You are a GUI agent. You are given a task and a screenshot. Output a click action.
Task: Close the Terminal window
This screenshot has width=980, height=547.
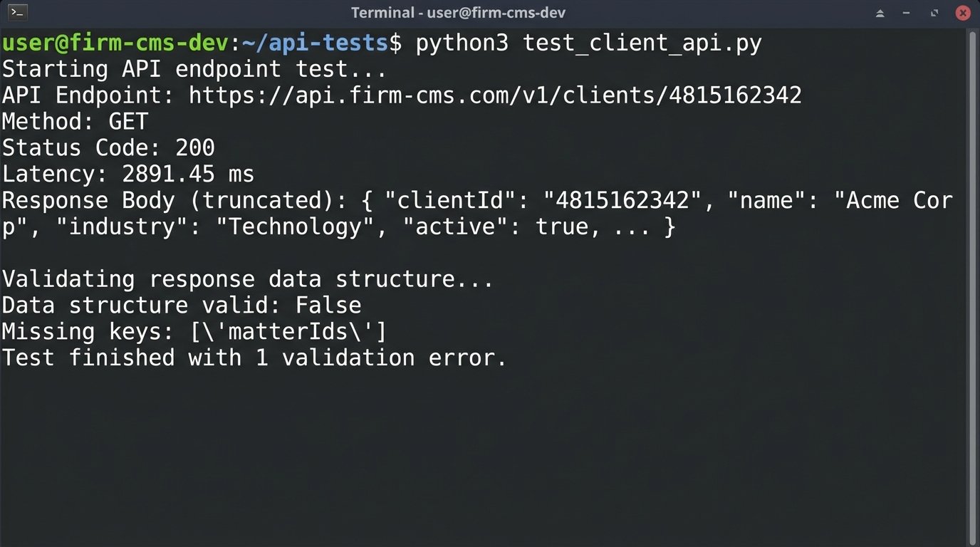tap(962, 13)
